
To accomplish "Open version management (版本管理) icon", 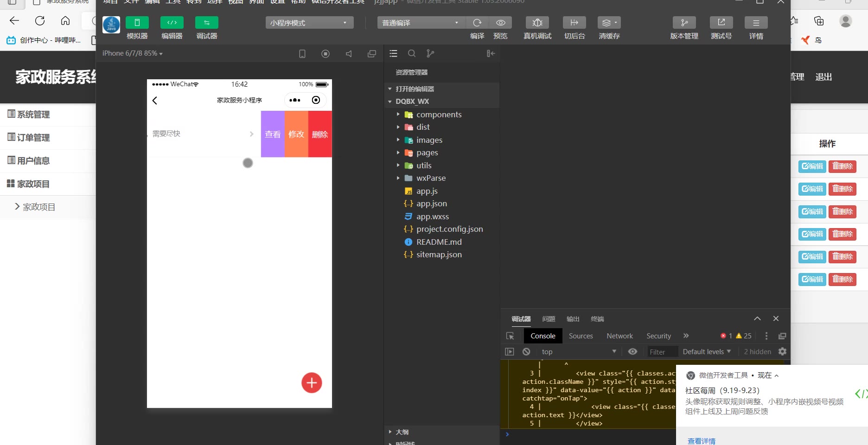I will coord(684,23).
